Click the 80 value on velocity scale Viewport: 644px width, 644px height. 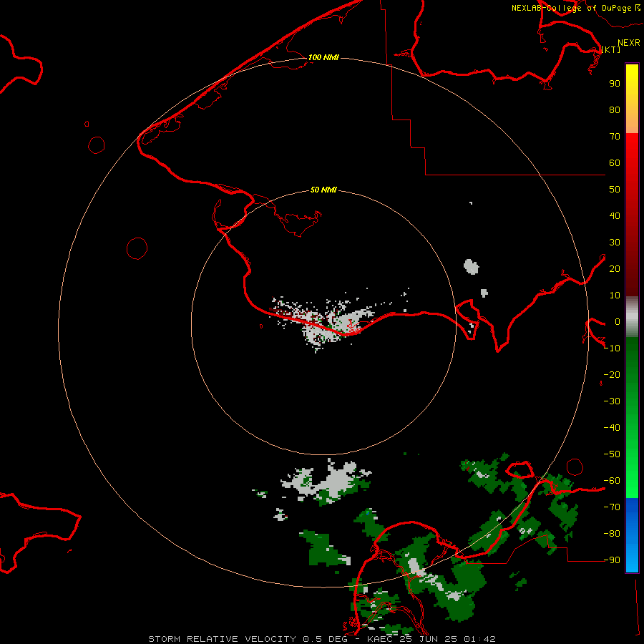tap(615, 110)
